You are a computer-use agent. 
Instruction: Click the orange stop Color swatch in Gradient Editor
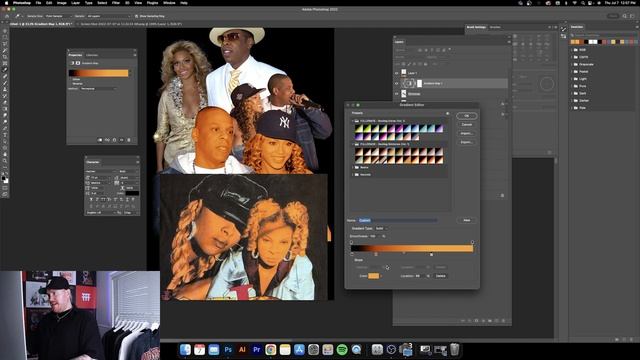point(373,276)
